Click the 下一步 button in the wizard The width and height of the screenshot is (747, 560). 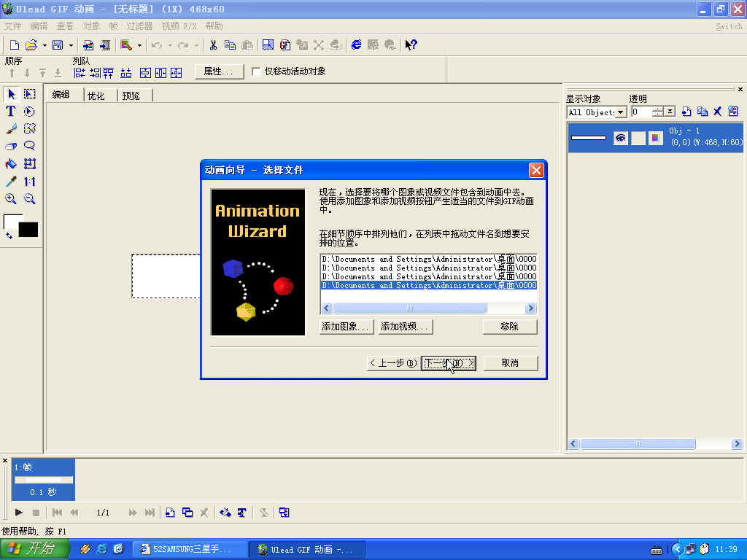tap(448, 362)
